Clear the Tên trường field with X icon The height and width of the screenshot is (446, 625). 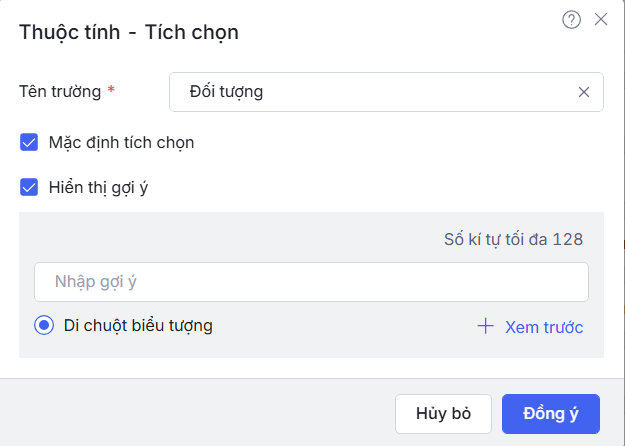[584, 92]
